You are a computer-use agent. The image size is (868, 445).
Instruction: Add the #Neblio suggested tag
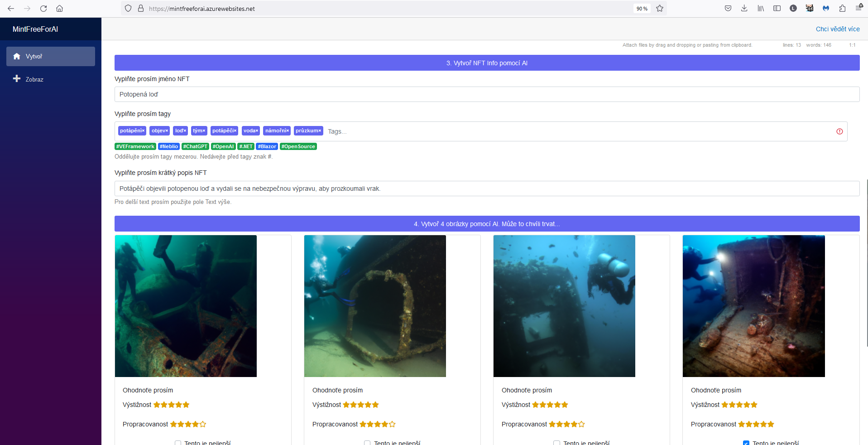pos(169,146)
